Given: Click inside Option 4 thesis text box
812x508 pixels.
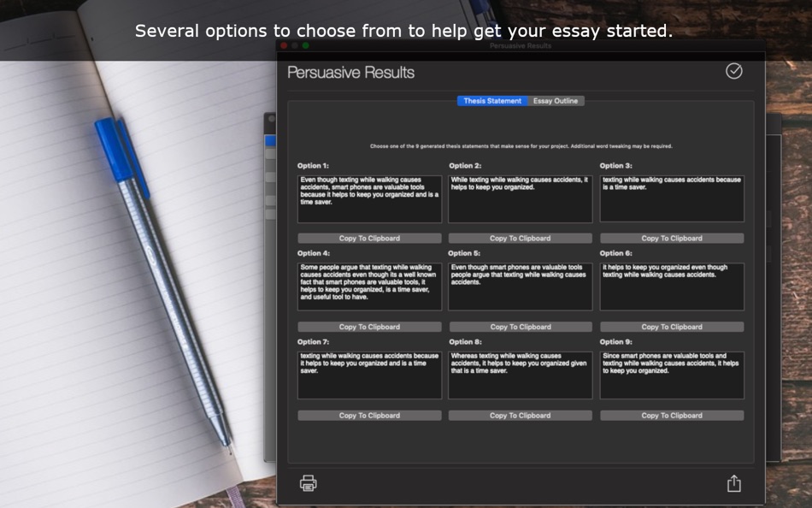Looking at the screenshot, I should pos(369,286).
